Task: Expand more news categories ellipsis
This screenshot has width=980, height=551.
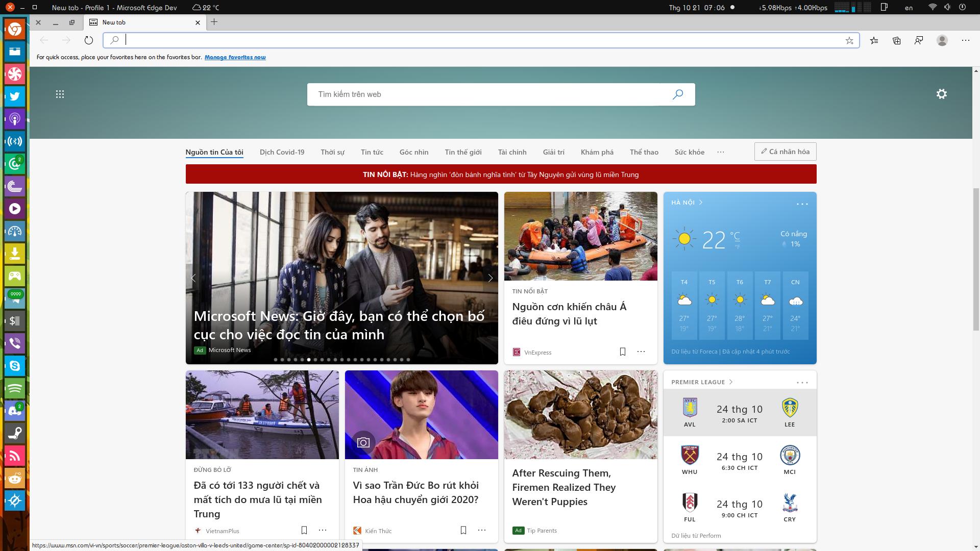Action: 721,152
